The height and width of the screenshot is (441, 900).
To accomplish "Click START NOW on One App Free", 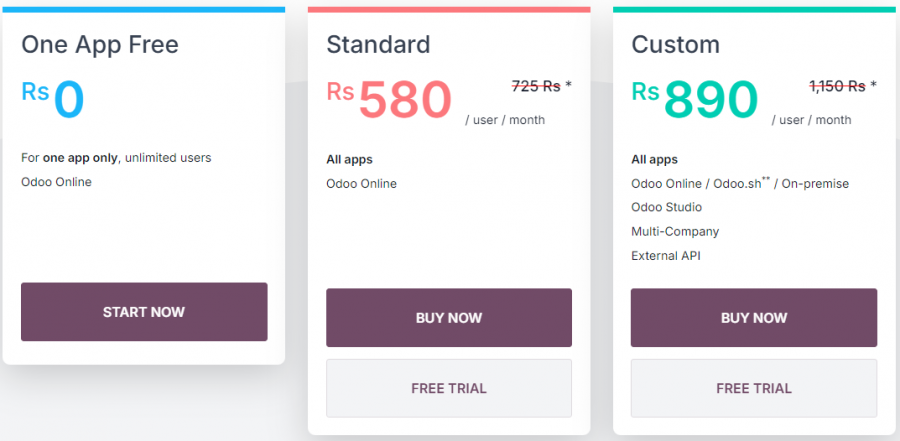I will click(x=144, y=312).
